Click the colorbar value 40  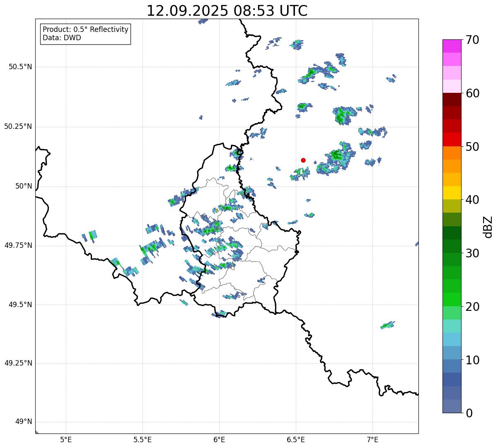point(472,200)
